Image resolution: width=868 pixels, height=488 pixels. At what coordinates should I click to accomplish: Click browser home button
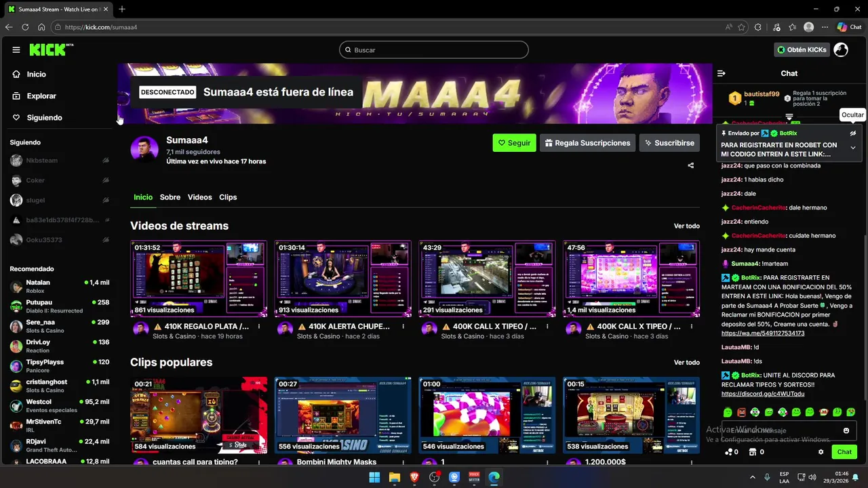(41, 27)
